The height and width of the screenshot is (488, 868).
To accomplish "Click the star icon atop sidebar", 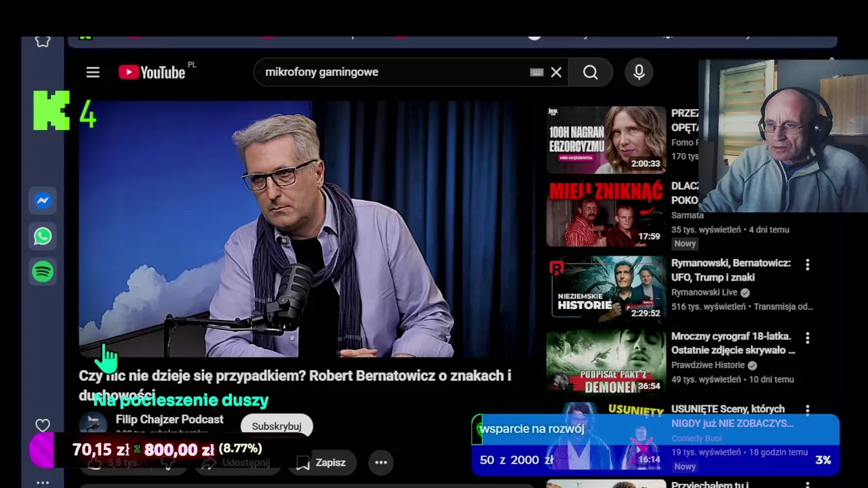I will pyautogui.click(x=43, y=41).
